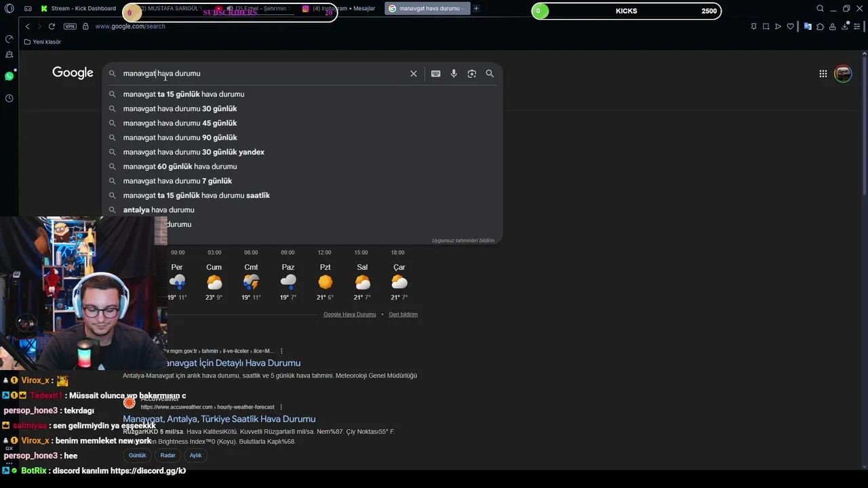Click the pin icon in the toolbar

pos(753,26)
